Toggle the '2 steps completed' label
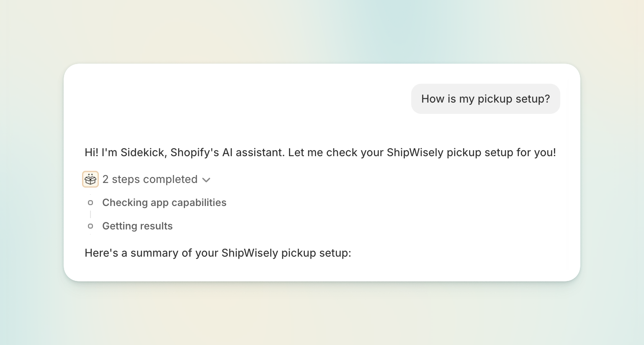The height and width of the screenshot is (345, 644). (150, 179)
